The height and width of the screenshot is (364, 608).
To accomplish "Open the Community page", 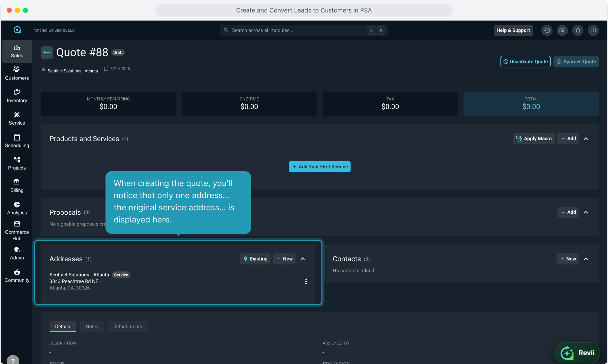I will pyautogui.click(x=17, y=276).
